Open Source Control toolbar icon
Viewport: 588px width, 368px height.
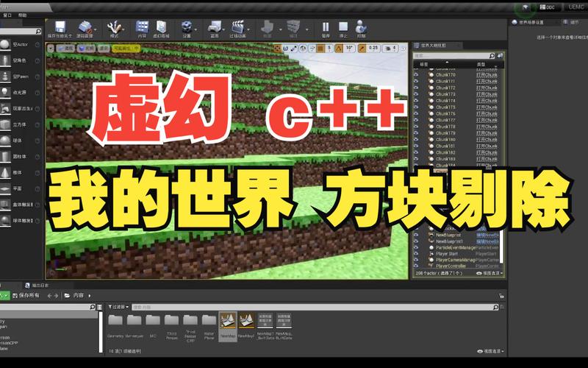coord(85,27)
